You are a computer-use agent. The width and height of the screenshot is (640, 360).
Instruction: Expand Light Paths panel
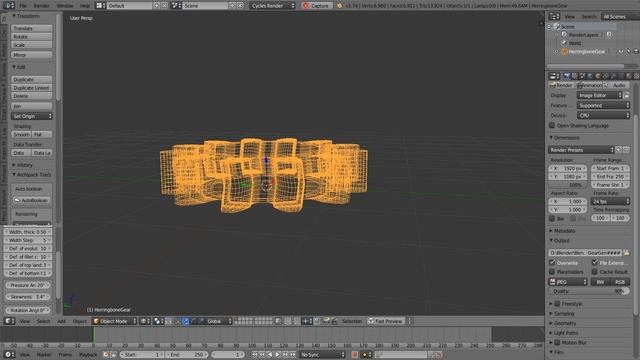click(563, 333)
